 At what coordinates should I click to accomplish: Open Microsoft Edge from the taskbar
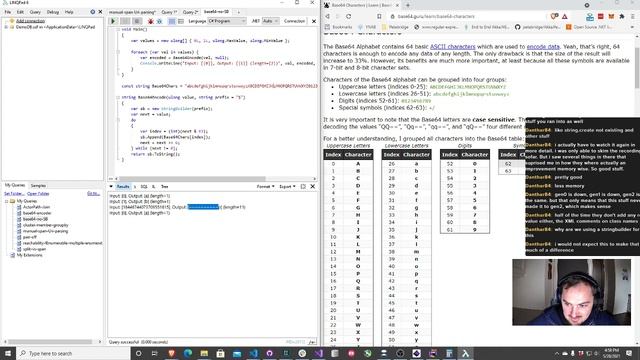[x=188, y=353]
